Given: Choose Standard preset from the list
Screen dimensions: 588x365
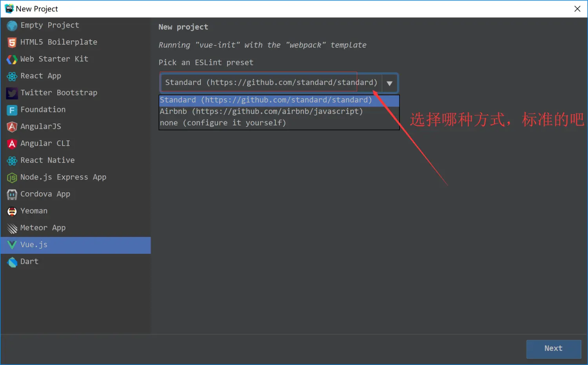Looking at the screenshot, I should pos(279,100).
